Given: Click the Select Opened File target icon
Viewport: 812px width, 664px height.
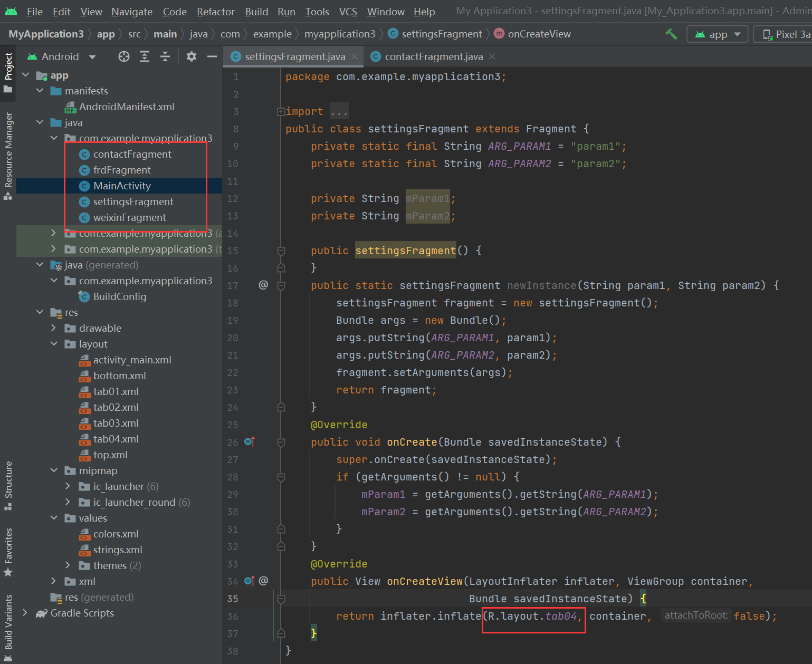Looking at the screenshot, I should click(x=124, y=56).
